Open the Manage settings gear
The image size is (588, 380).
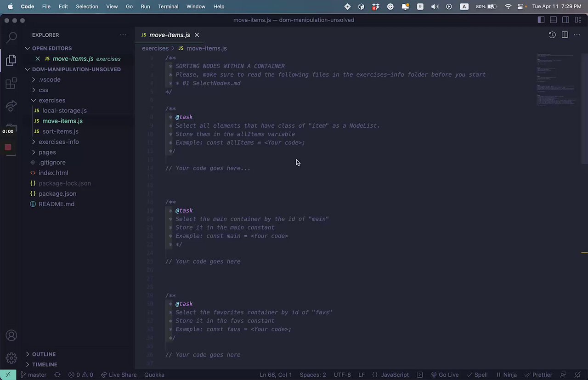click(x=11, y=358)
